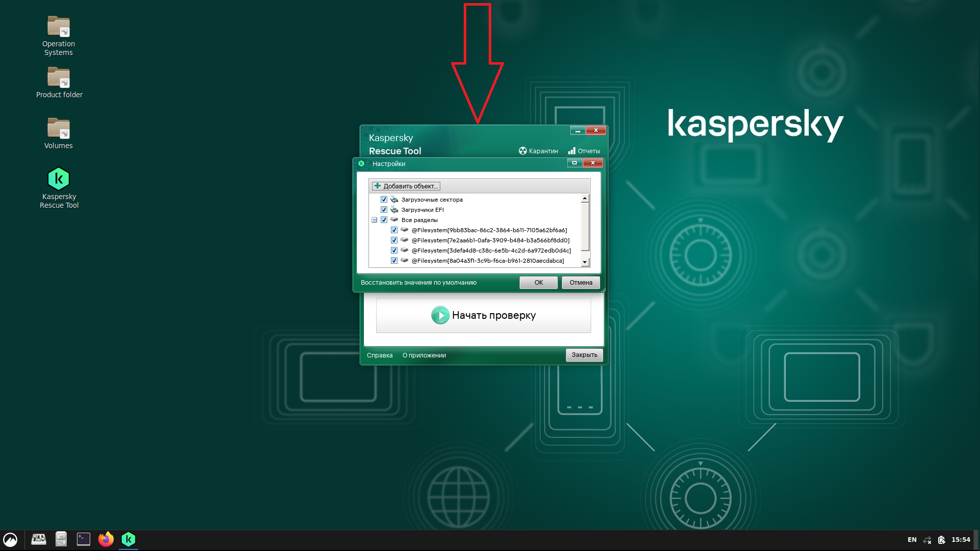Open the clipboard manager tray icon
Image resolution: width=980 pixels, height=551 pixels.
tap(941, 540)
